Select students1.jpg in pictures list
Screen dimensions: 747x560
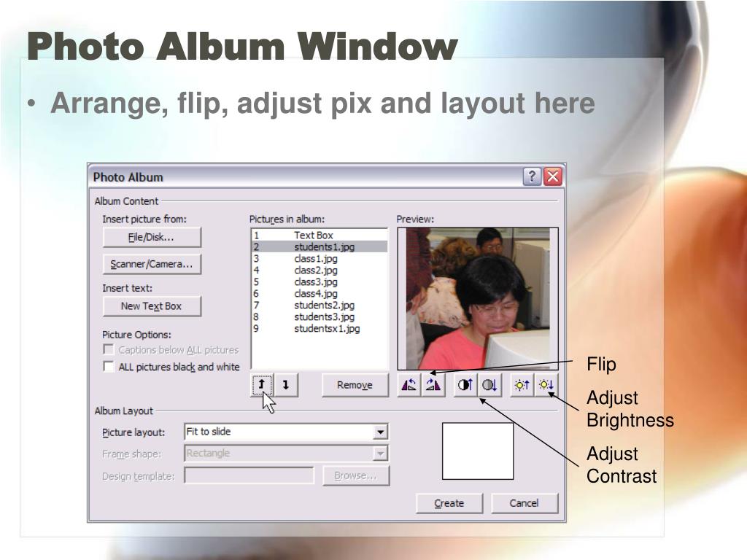[x=320, y=246]
